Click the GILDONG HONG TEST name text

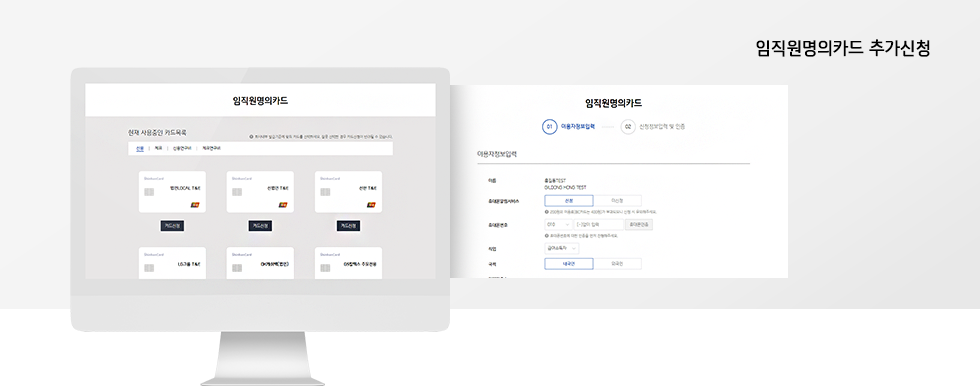pos(566,187)
